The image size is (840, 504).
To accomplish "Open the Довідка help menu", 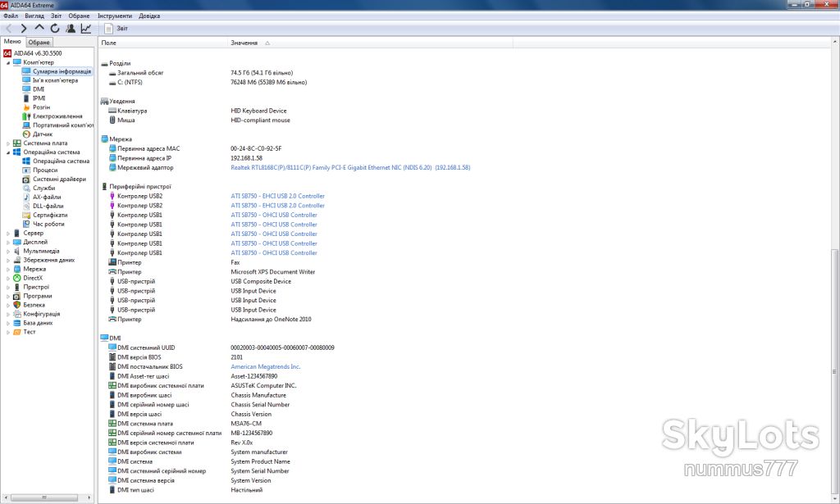I will [x=149, y=16].
